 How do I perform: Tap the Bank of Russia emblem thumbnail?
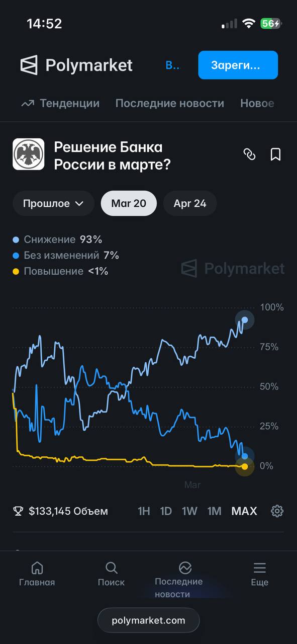click(28, 154)
